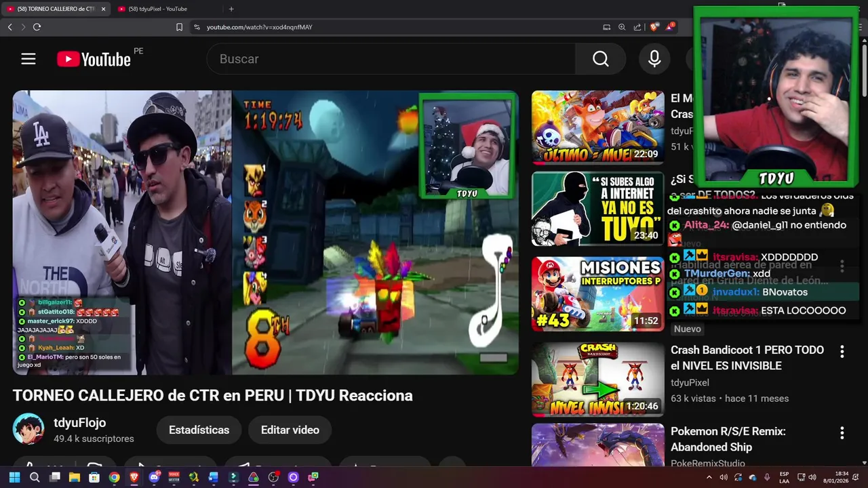Open Brave Rewards triangle icon
Viewport: 868px width, 488px height.
[x=671, y=26]
